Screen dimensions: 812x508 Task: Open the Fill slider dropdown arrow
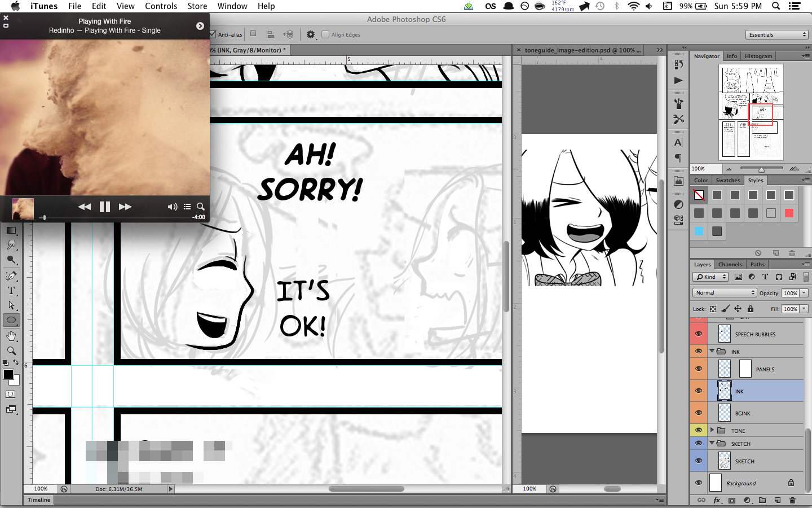[x=804, y=309]
